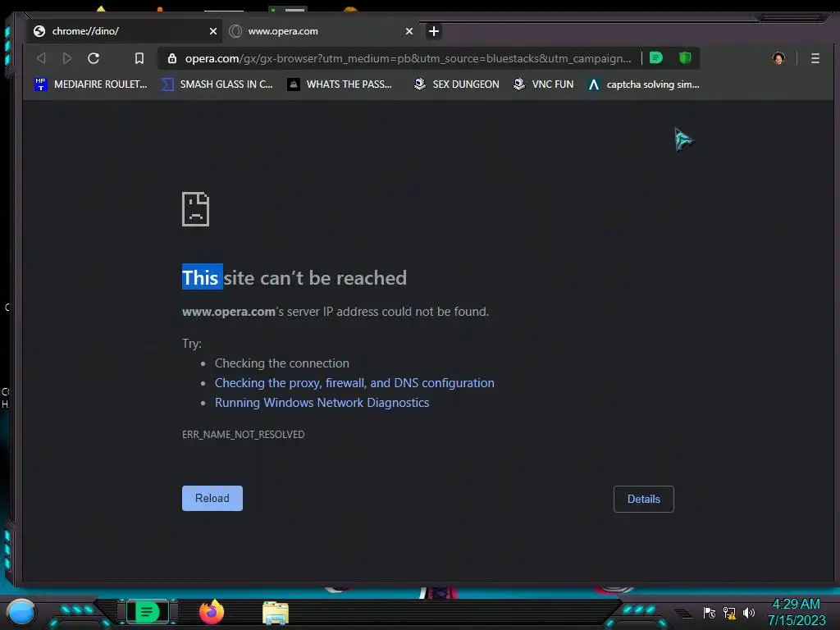Click 'Checking the connection' suggestion text
The image size is (840, 630).
(282, 363)
